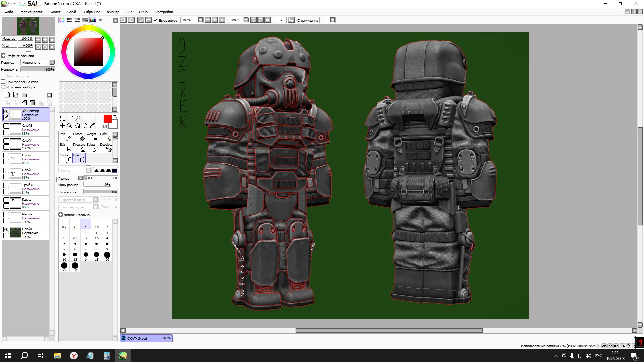Select the Rotate canvas tool
The width and height of the screenshot is (644, 362).
tap(77, 126)
